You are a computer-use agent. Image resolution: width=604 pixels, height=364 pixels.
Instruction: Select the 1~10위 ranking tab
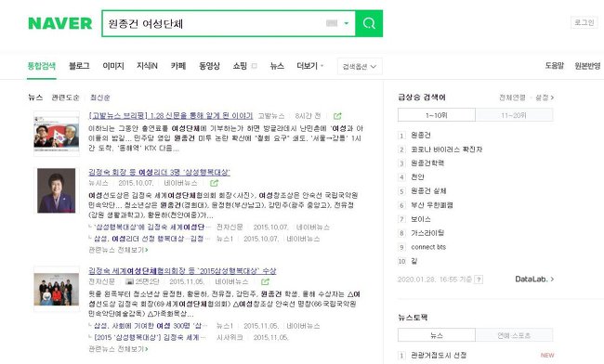(x=437, y=115)
